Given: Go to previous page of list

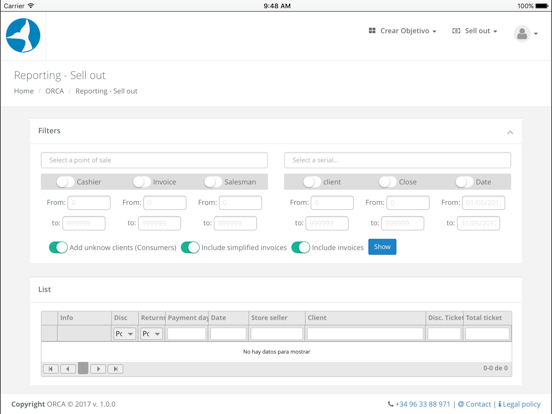Looking at the screenshot, I should click(68, 369).
